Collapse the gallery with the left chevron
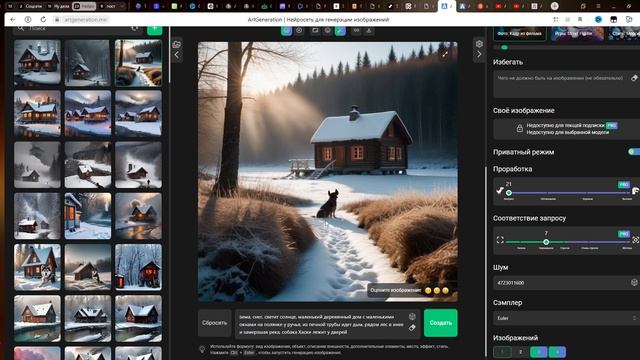This screenshot has width=640, height=360. [177, 55]
